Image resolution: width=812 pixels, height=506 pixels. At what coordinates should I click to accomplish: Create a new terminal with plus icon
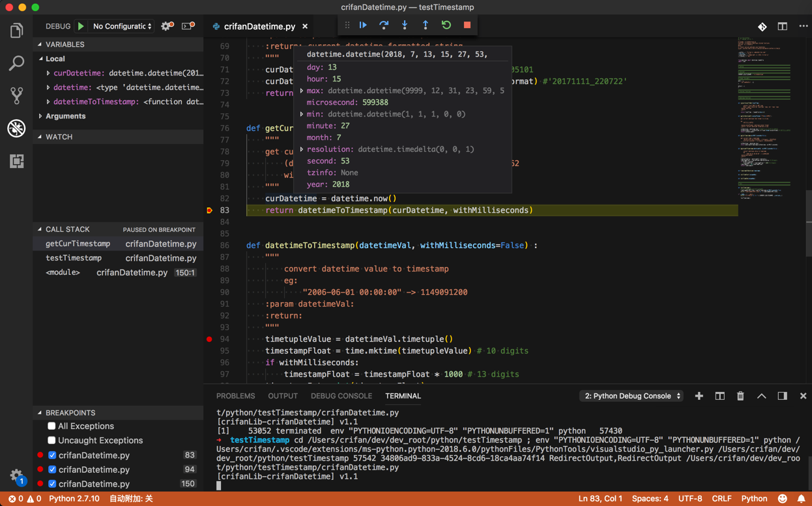699,396
